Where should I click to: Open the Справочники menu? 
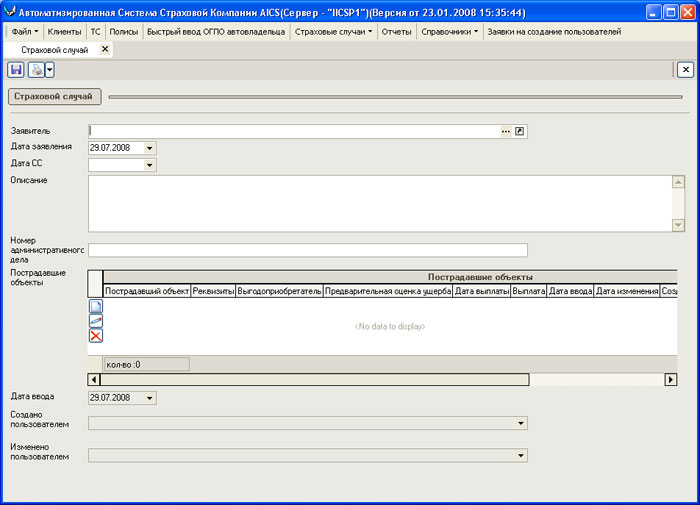(x=449, y=32)
